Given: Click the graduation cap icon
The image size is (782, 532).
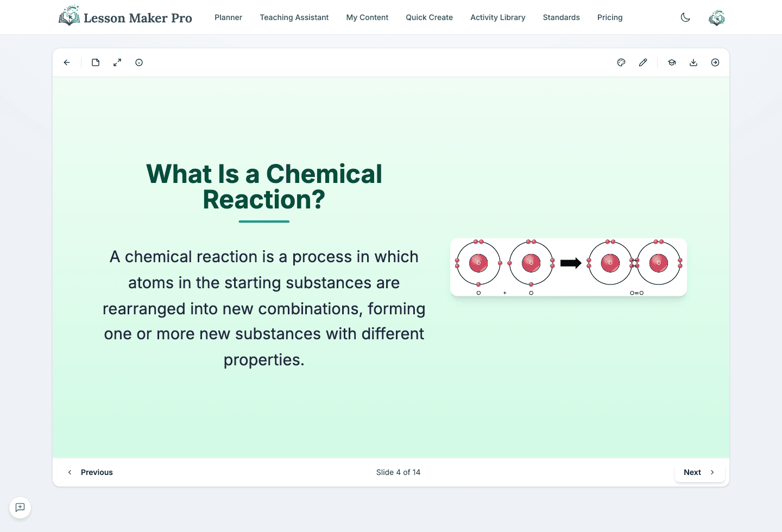Looking at the screenshot, I should point(672,62).
